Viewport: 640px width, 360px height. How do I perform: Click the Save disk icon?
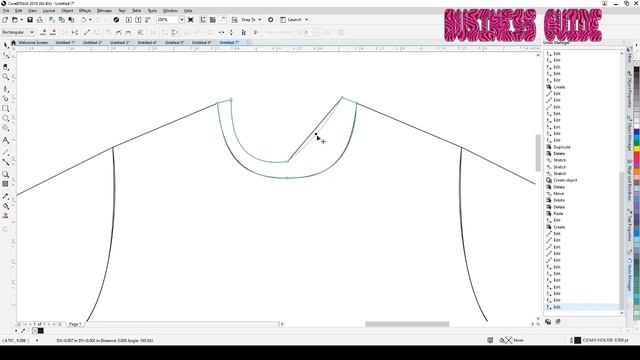coord(30,20)
